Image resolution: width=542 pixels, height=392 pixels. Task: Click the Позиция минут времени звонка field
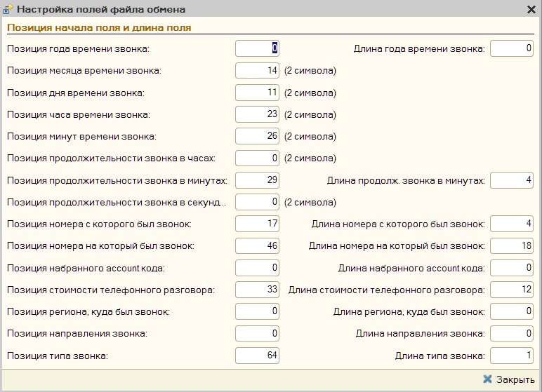[x=257, y=136]
